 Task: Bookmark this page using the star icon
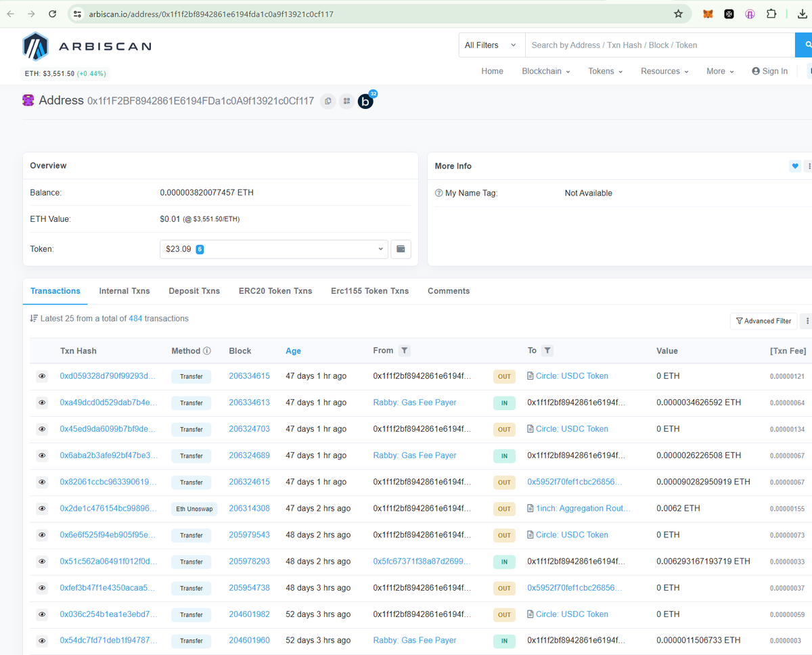coord(678,14)
